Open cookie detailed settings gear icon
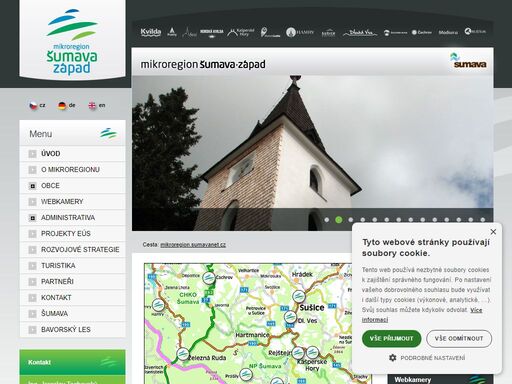The width and height of the screenshot is (512, 384). pos(393,358)
